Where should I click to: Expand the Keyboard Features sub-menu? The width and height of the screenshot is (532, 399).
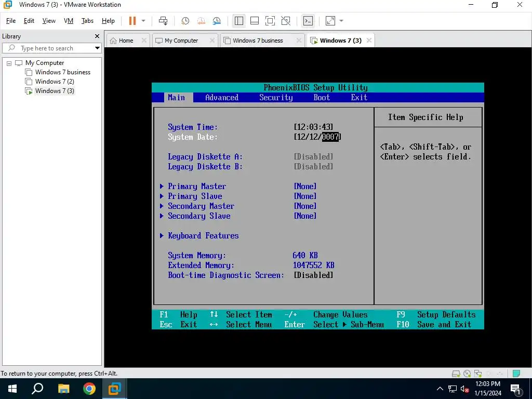pos(203,235)
